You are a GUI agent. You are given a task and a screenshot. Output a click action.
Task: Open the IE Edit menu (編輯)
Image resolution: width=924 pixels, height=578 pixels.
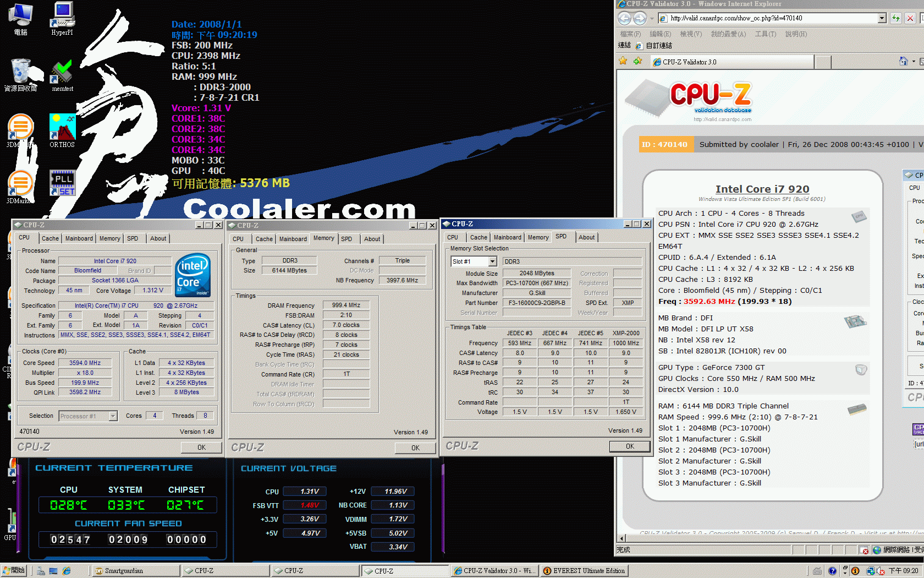tap(660, 34)
